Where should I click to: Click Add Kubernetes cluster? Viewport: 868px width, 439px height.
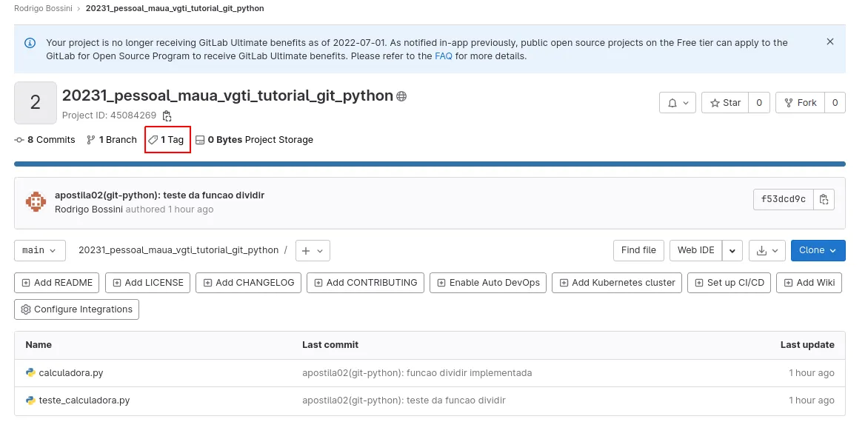tap(617, 283)
